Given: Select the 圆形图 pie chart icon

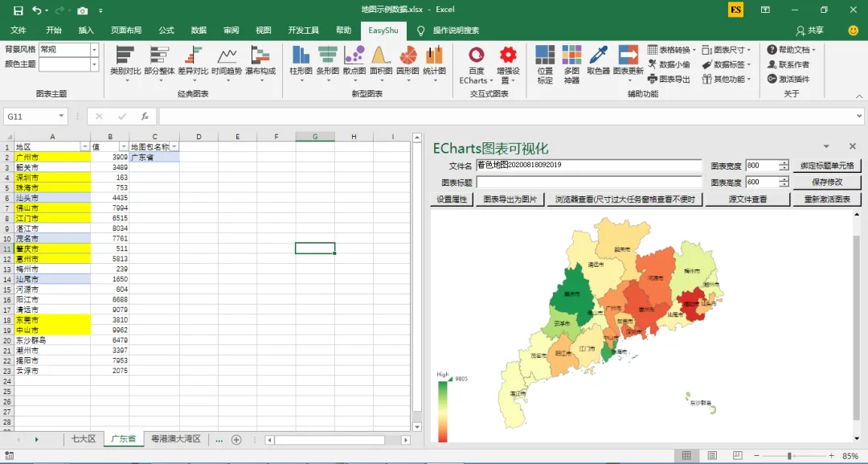Looking at the screenshot, I should point(408,61).
